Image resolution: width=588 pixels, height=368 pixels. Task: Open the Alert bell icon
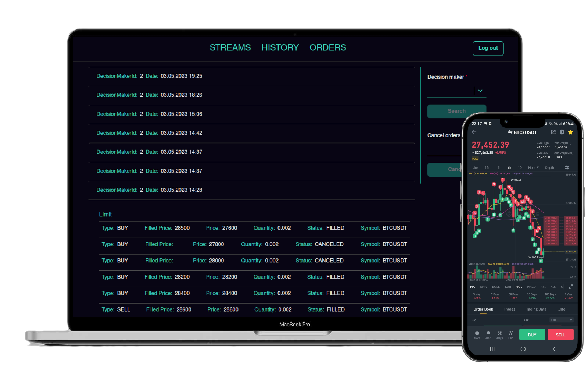[488, 334]
